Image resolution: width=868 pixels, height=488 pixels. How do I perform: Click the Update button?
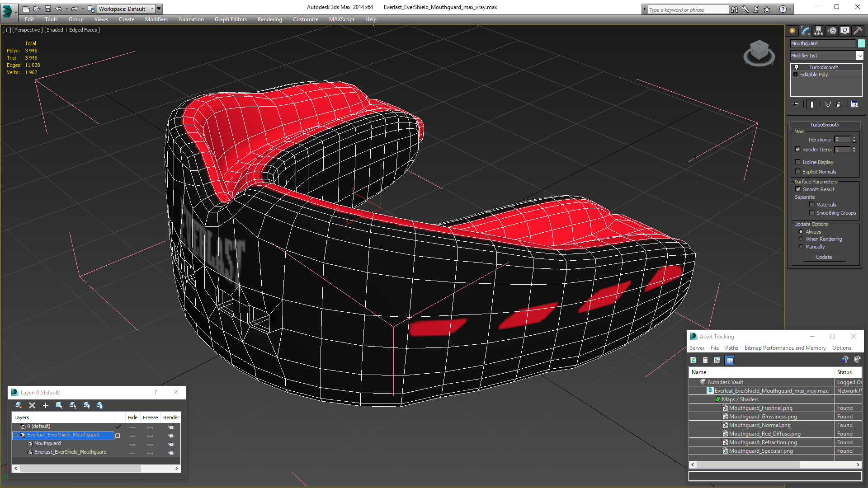(x=824, y=257)
